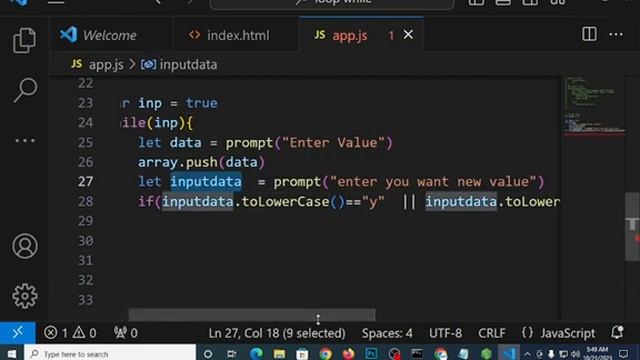Click the braces language status icon
The height and width of the screenshot is (360, 640).
tap(527, 333)
